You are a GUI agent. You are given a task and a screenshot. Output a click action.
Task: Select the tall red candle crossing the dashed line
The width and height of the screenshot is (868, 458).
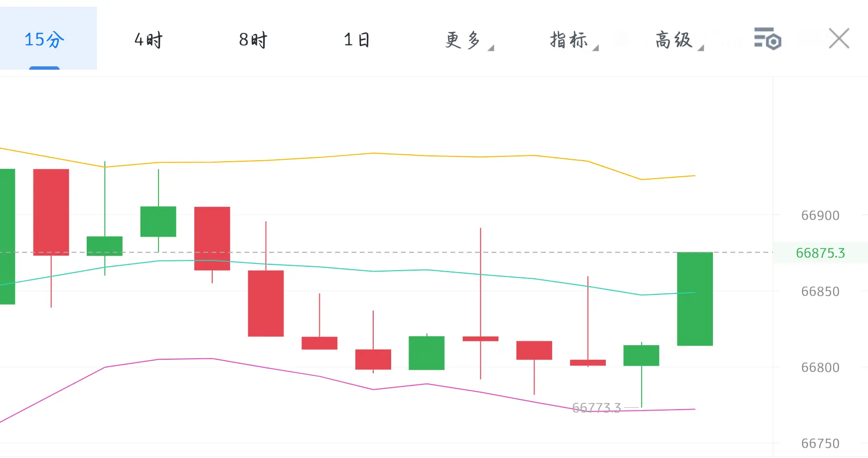click(x=51, y=212)
